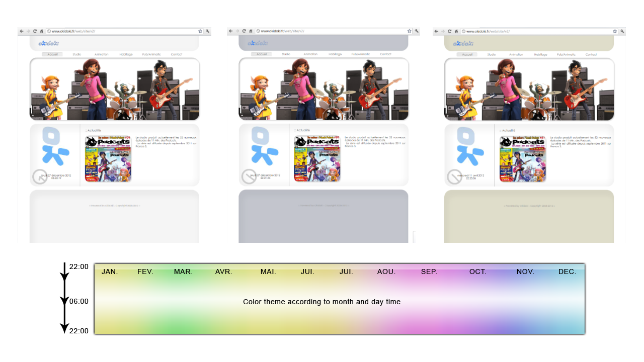Bookmark star in left browser window
The width and height of the screenshot is (644, 362).
(200, 31)
